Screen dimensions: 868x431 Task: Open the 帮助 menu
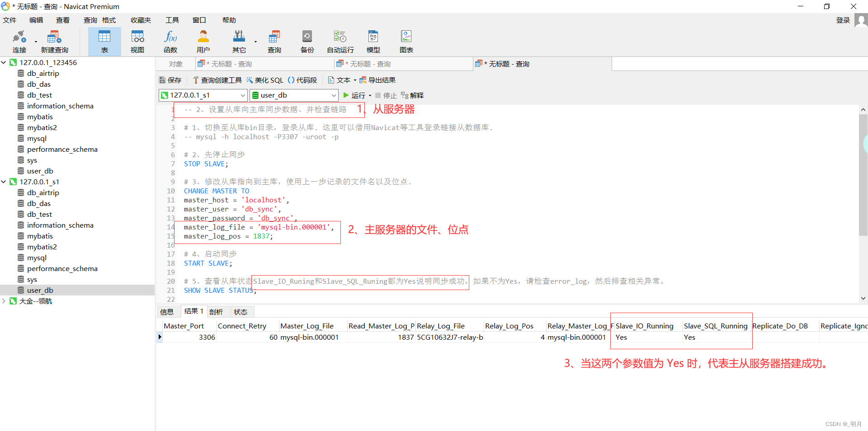pyautogui.click(x=229, y=20)
